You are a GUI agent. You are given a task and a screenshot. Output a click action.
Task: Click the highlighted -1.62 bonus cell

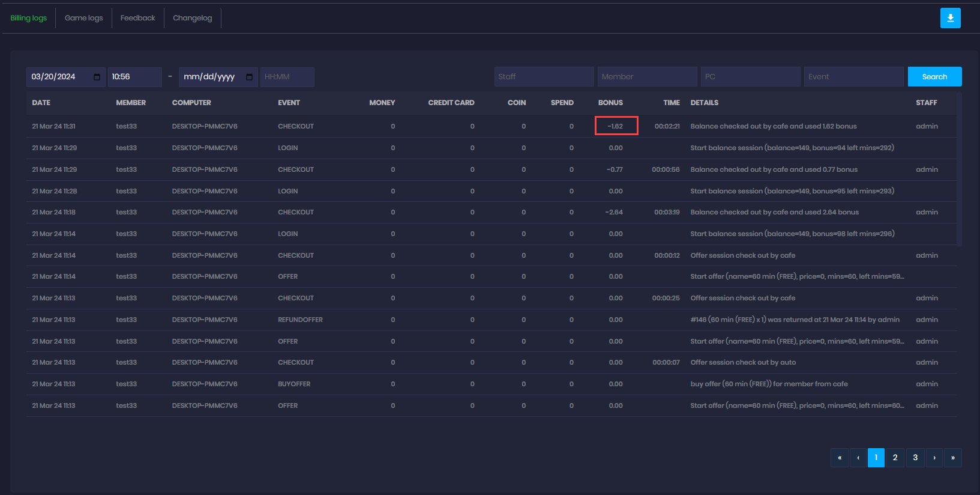616,126
